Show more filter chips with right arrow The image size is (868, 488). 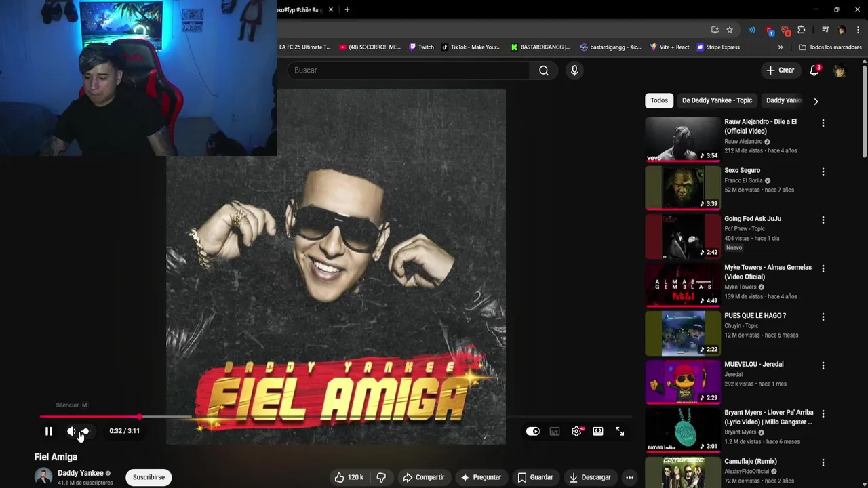816,101
